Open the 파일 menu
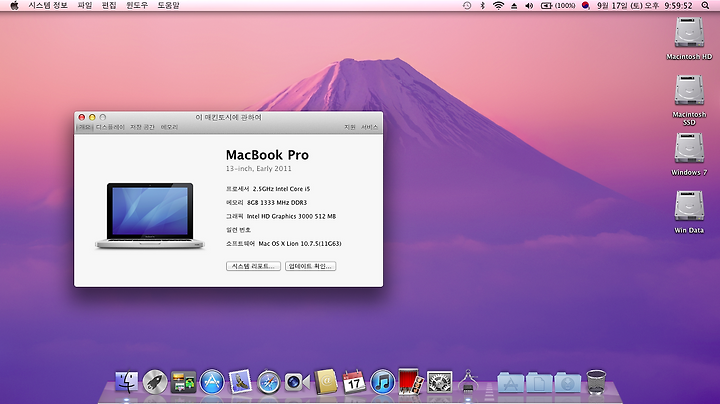This screenshot has width=720, height=404. pos(84,6)
